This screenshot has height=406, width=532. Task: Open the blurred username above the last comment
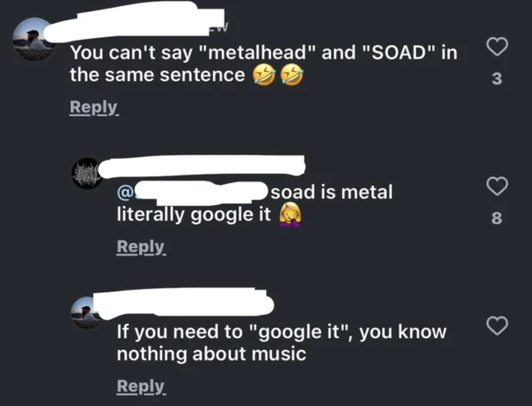click(183, 304)
